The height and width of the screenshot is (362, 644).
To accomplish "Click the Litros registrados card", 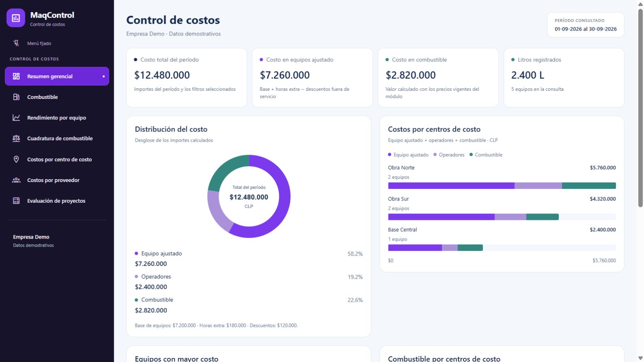I will point(564,78).
